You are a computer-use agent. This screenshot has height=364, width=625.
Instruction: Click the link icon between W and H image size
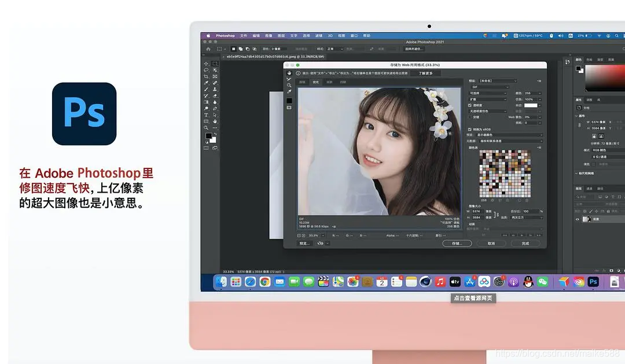pos(497,215)
